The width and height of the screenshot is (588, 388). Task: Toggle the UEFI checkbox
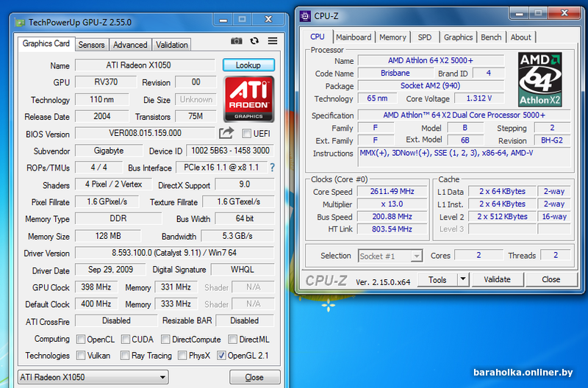click(246, 134)
